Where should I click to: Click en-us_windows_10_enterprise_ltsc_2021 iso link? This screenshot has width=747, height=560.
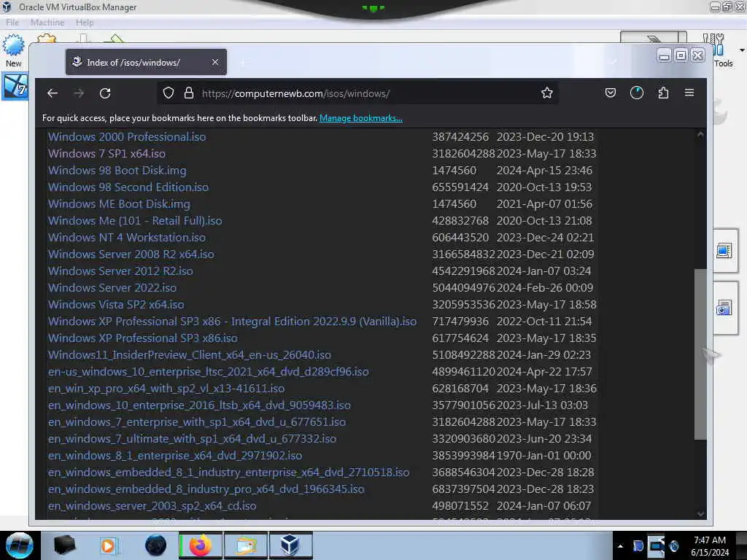(x=208, y=372)
